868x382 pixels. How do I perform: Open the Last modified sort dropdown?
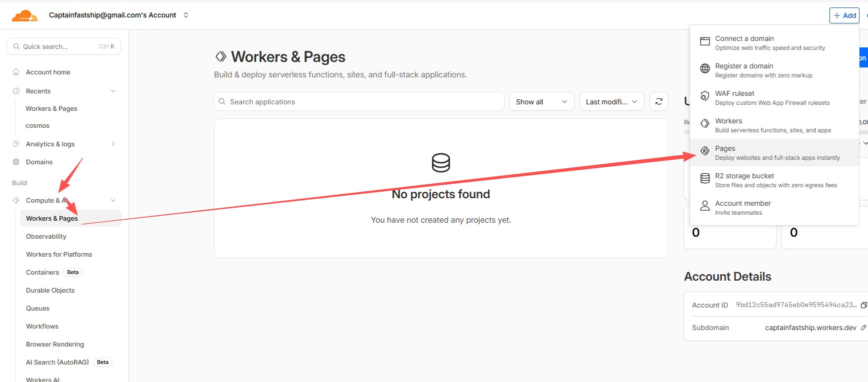[x=611, y=102]
